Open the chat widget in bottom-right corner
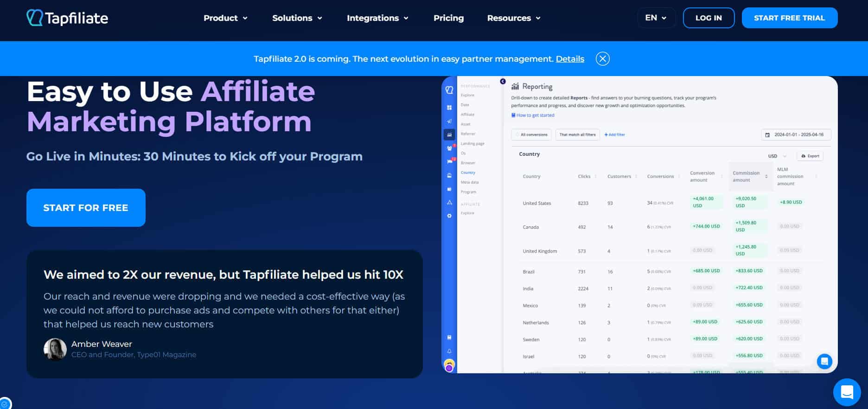This screenshot has width=868, height=409. click(x=847, y=392)
